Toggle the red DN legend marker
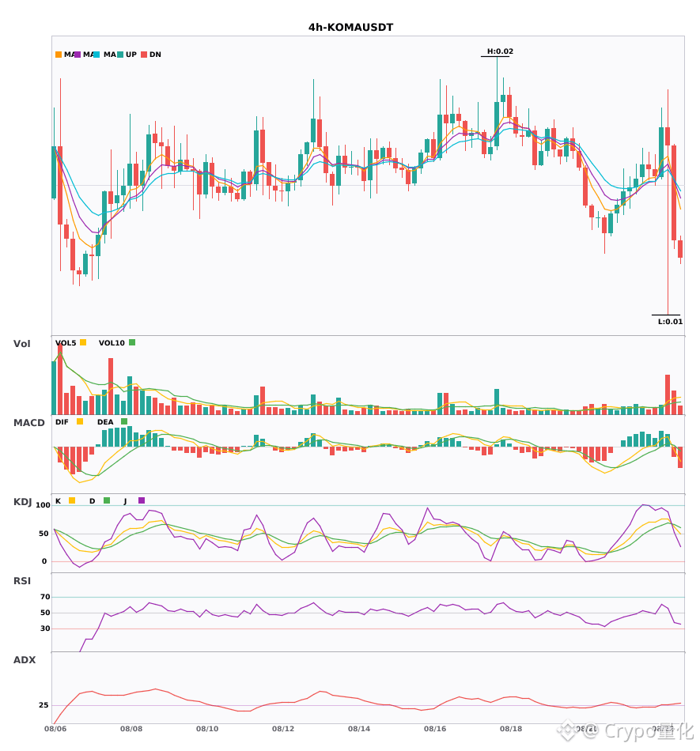Image resolution: width=700 pixels, height=751 pixels. pyautogui.click(x=144, y=55)
